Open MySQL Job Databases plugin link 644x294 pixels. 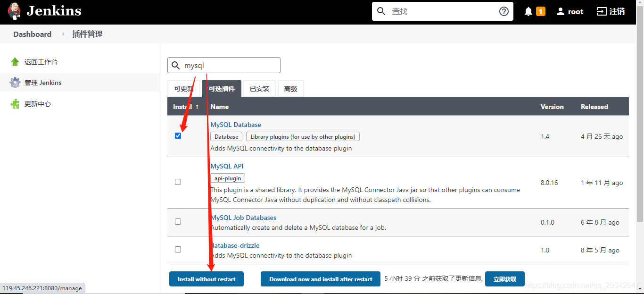tap(243, 218)
